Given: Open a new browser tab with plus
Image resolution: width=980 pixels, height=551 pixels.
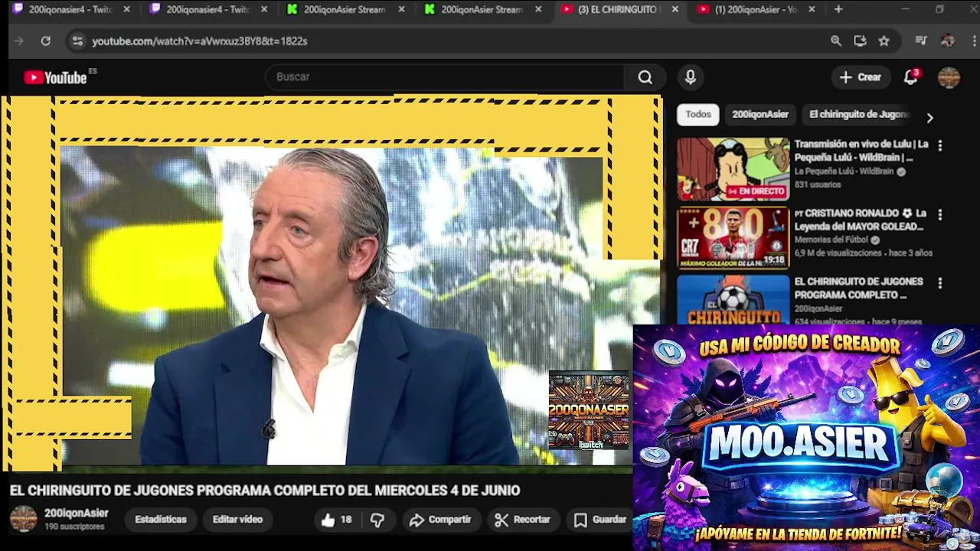Looking at the screenshot, I should point(838,9).
